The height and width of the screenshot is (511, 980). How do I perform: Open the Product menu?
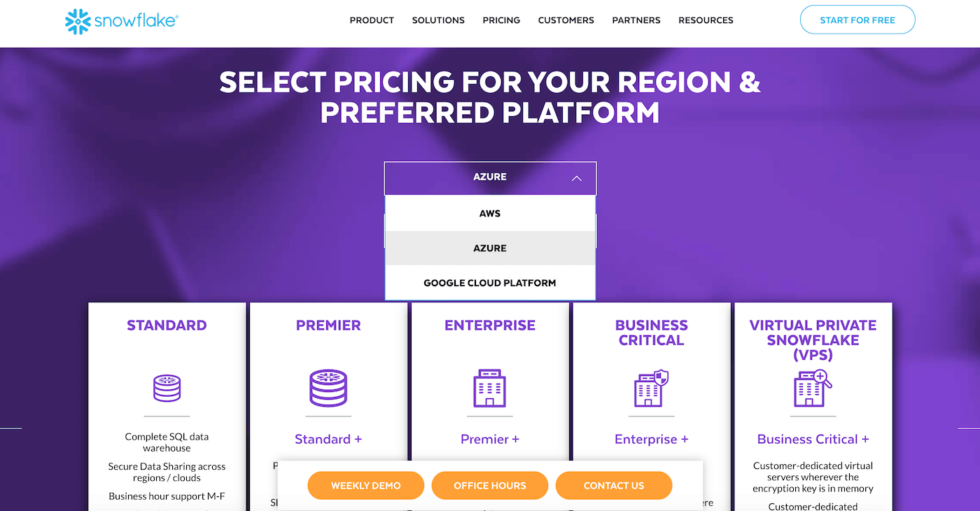pyautogui.click(x=372, y=21)
